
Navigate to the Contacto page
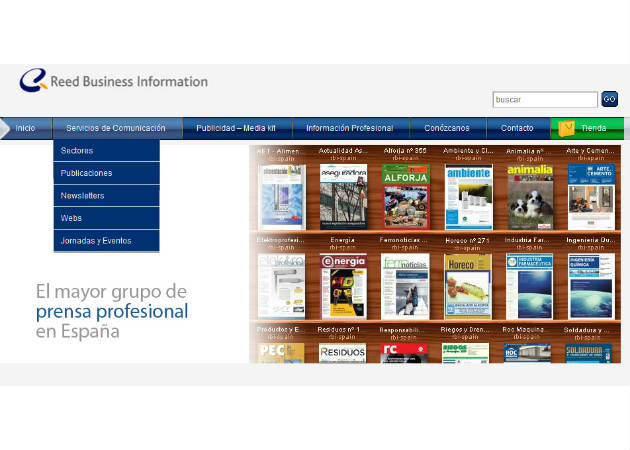coord(517,128)
